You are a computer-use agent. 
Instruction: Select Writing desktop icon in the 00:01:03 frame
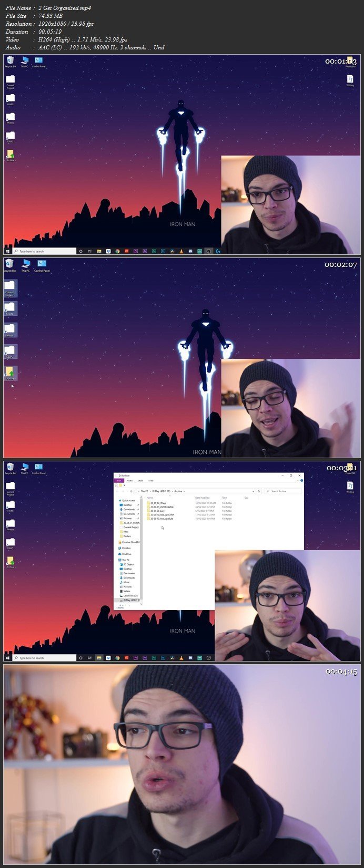pyautogui.click(x=350, y=80)
